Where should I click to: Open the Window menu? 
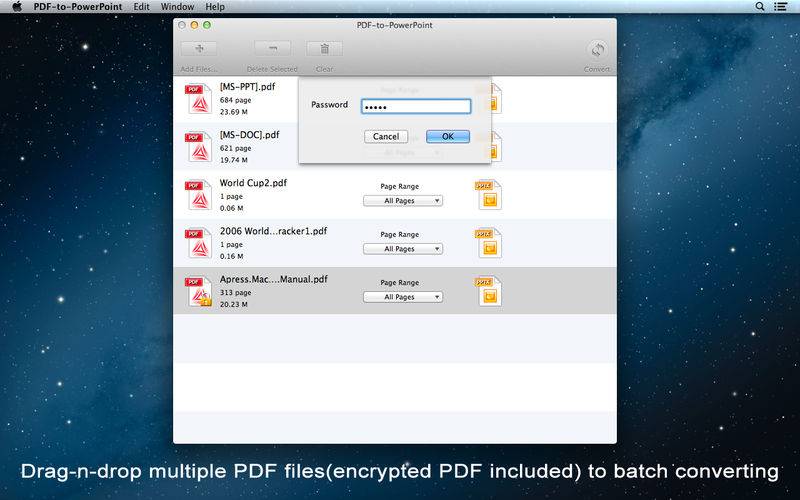(x=178, y=7)
